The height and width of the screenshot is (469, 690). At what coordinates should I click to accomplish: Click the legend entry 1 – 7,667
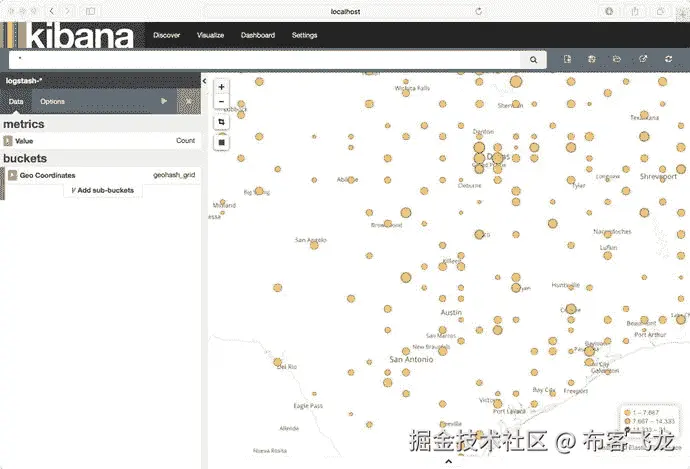click(x=642, y=413)
